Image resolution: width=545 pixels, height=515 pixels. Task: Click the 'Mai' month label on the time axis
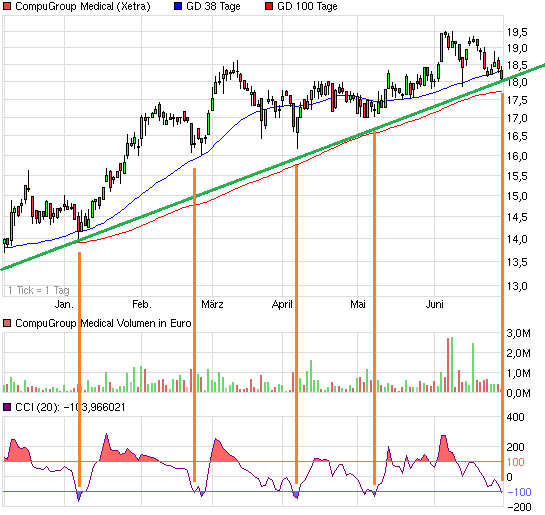coord(358,304)
